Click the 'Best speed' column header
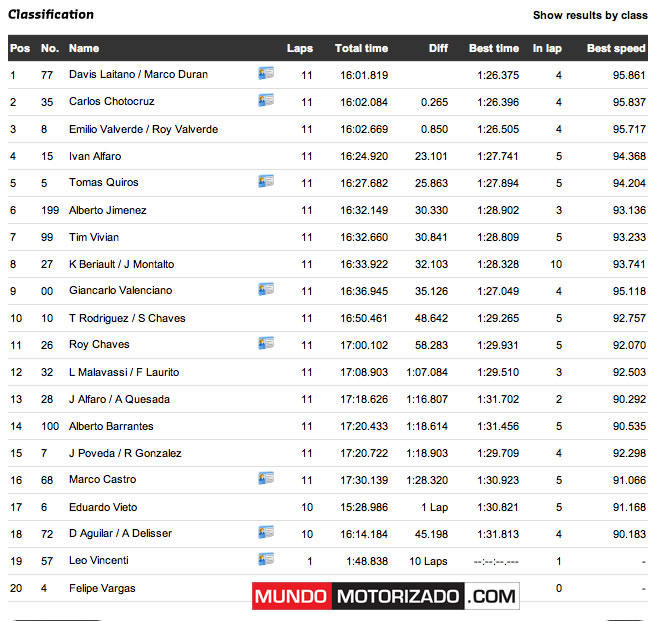667x621 pixels. click(x=615, y=48)
